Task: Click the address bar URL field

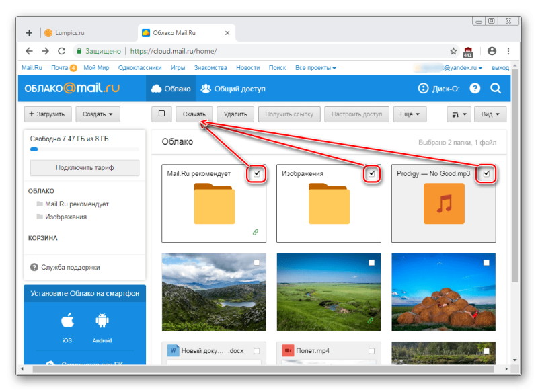Action: (261, 51)
